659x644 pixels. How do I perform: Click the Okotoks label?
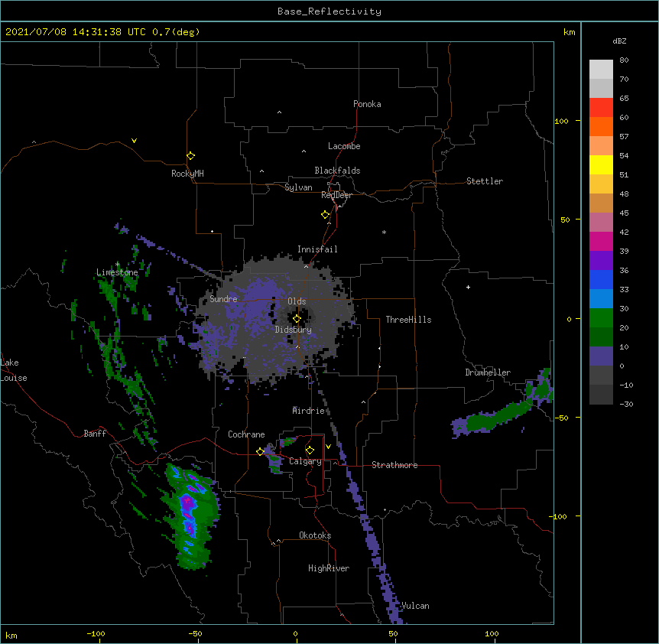(315, 535)
